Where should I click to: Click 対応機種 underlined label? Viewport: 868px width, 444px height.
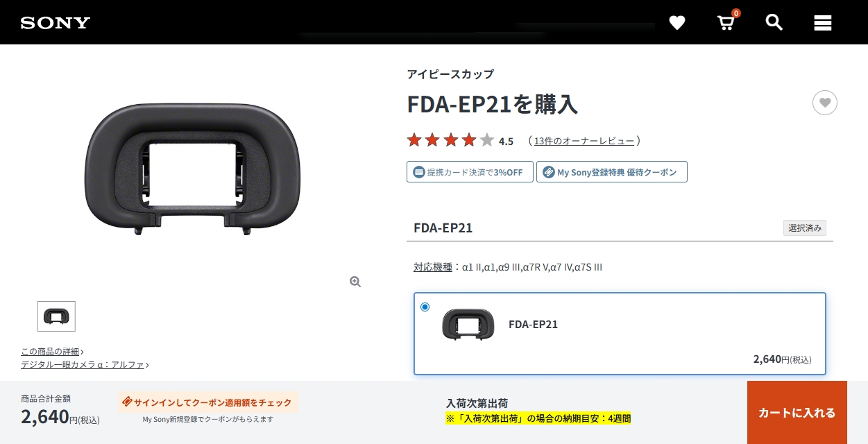433,267
